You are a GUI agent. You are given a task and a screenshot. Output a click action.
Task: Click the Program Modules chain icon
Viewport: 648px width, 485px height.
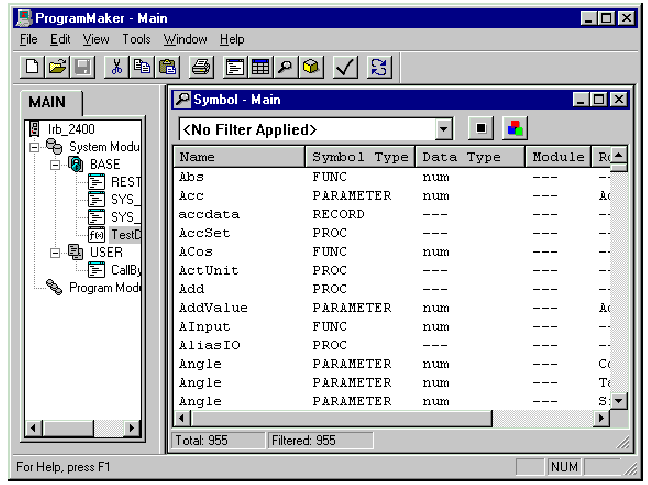[x=54, y=287]
